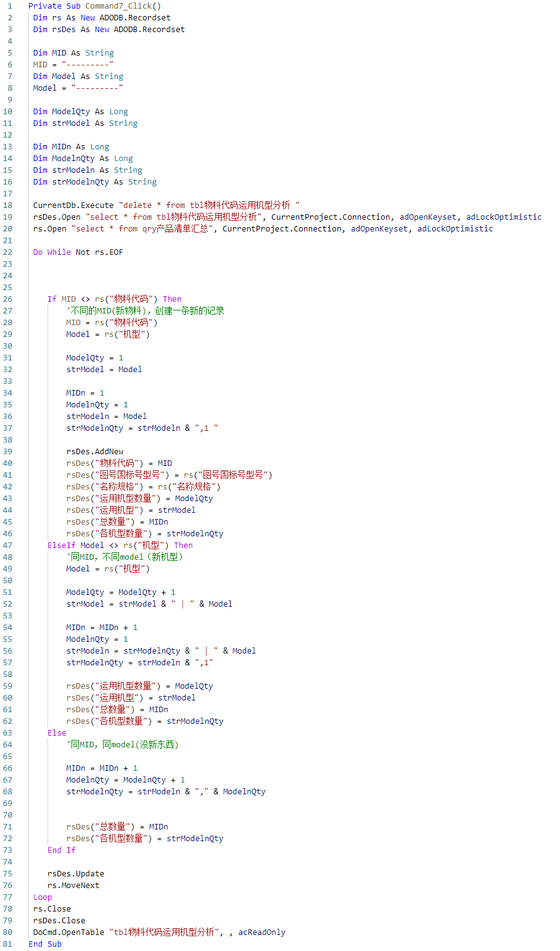Click the line "rsDes("物料代码") = MID"
Image resolution: width=560 pixels, height=951 pixels.
point(120,463)
